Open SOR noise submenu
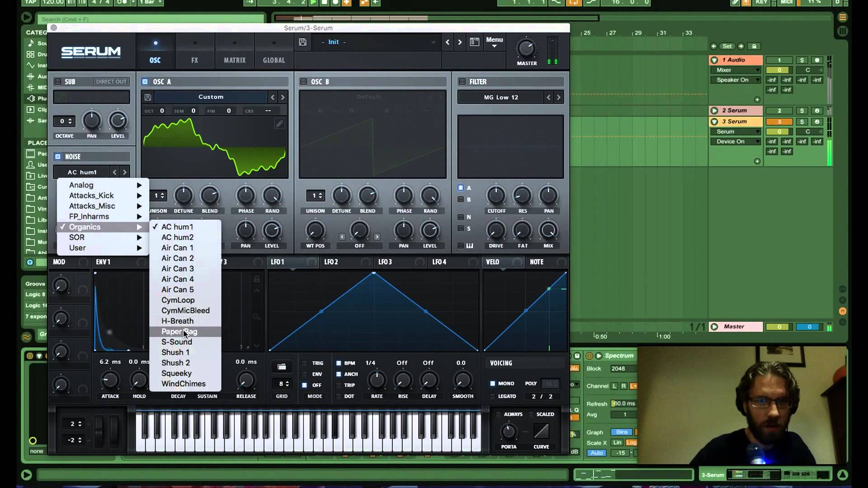The image size is (868, 488). (x=103, y=237)
